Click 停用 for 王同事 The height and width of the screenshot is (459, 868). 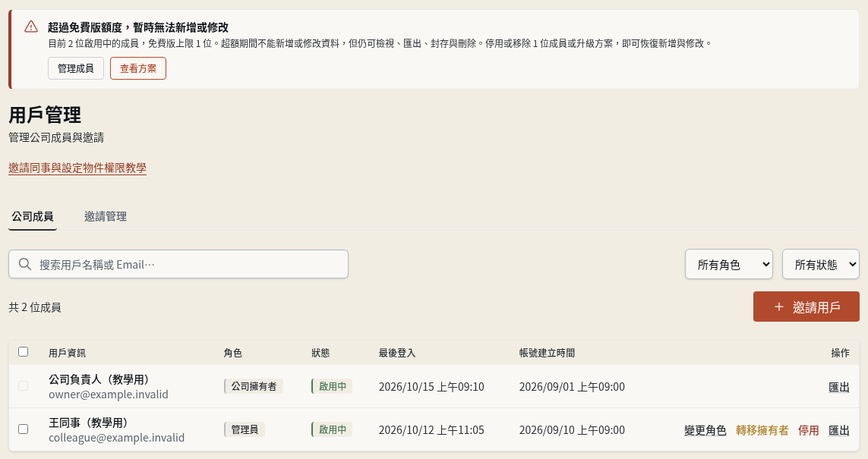click(x=809, y=430)
